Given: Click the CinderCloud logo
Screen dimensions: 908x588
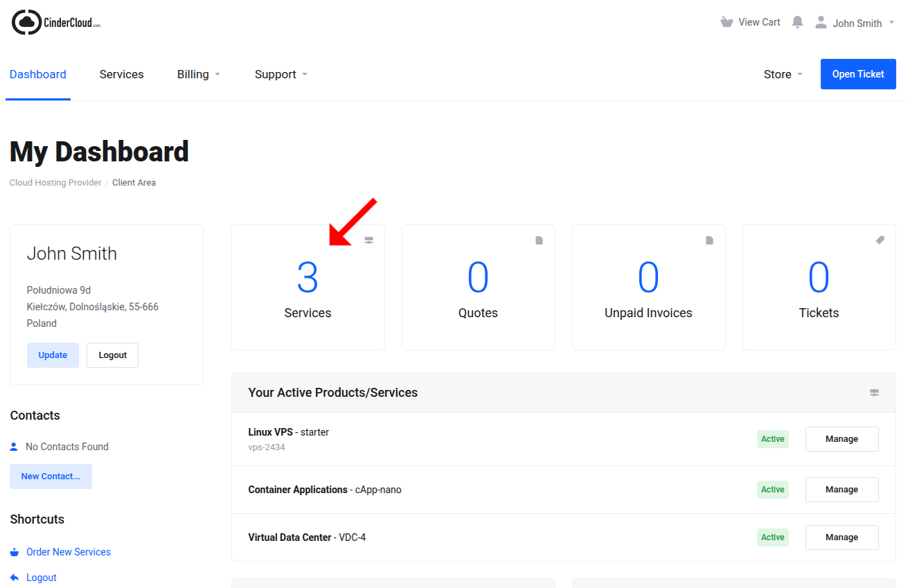Looking at the screenshot, I should 57,23.
